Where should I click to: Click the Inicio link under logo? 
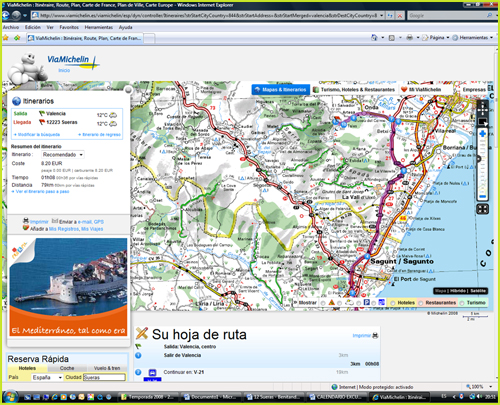click(64, 70)
